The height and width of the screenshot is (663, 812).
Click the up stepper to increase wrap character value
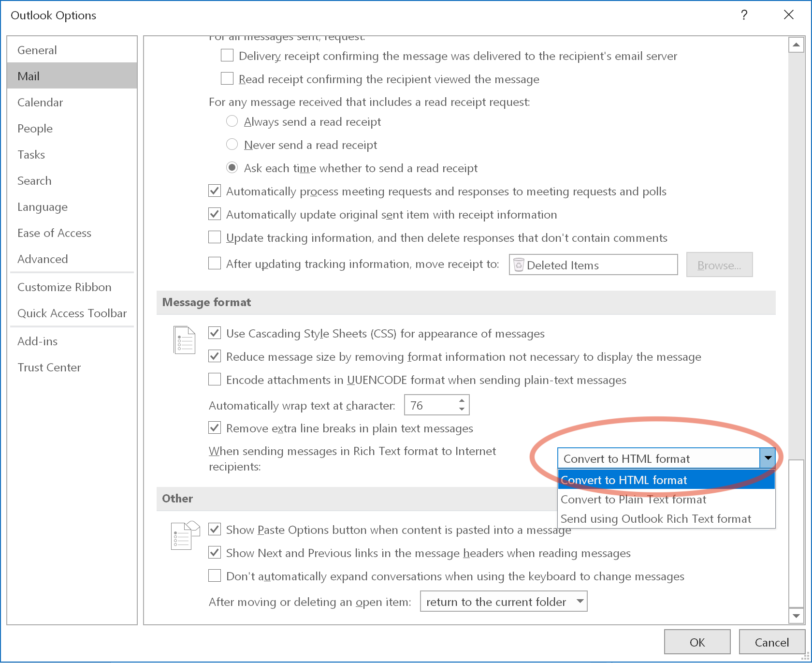click(462, 400)
